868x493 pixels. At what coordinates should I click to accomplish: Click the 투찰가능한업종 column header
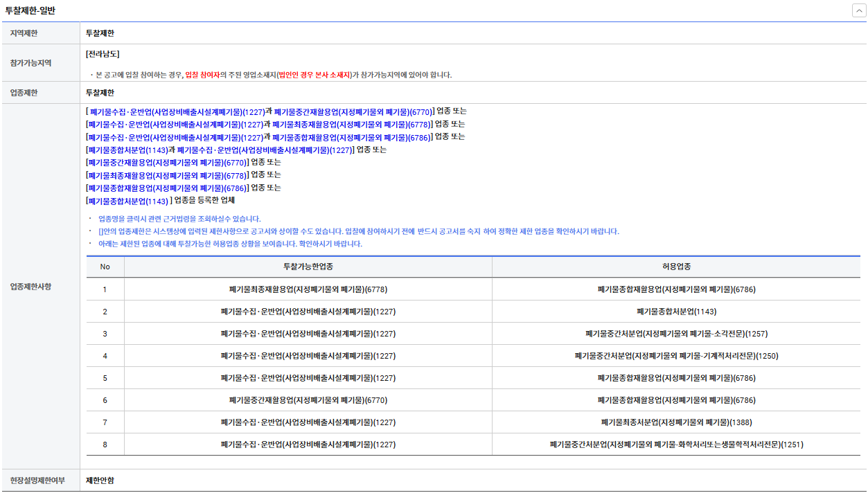(x=308, y=267)
